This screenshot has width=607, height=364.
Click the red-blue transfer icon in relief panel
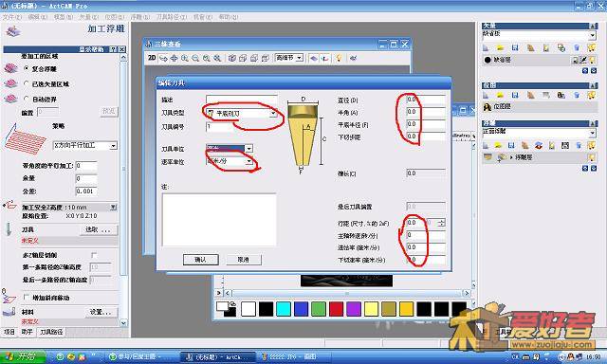click(539, 145)
